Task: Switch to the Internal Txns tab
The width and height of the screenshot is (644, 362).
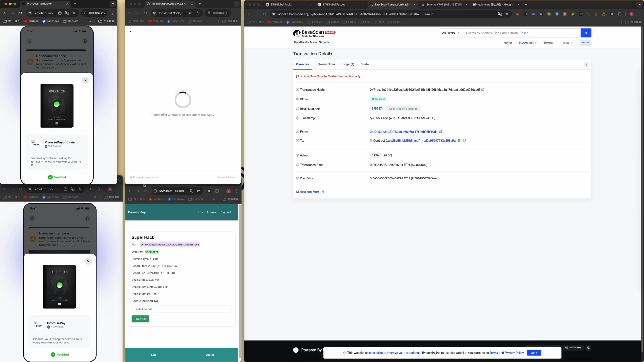Action: click(326, 64)
